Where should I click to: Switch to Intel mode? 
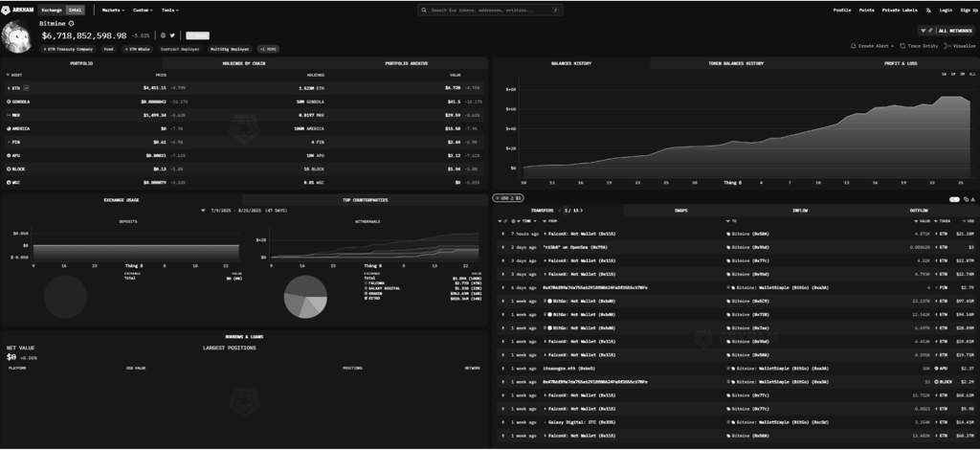75,10
